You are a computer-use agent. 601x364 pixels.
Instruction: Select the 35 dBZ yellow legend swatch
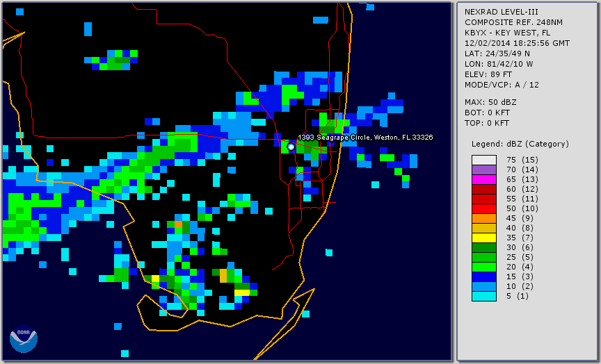[483, 238]
